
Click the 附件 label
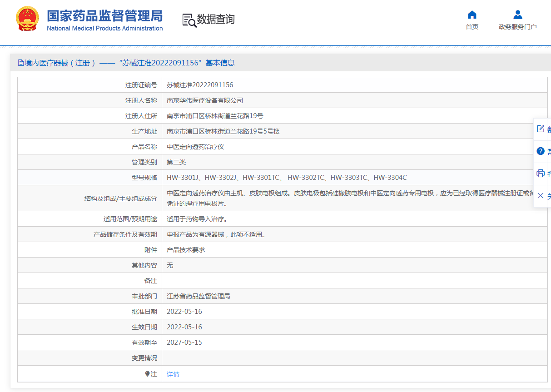[151, 250]
